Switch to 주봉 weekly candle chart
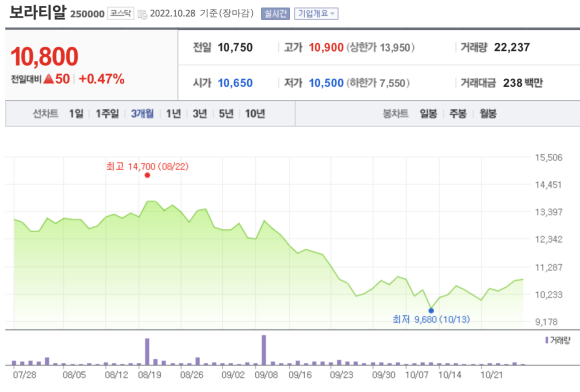Viewport: 580px width, 392px height. (458, 114)
